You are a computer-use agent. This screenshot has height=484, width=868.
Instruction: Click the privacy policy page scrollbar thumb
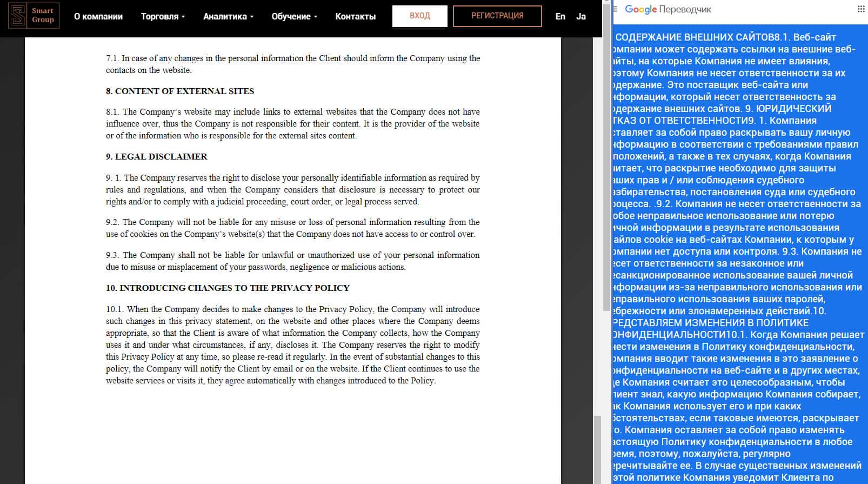597,449
